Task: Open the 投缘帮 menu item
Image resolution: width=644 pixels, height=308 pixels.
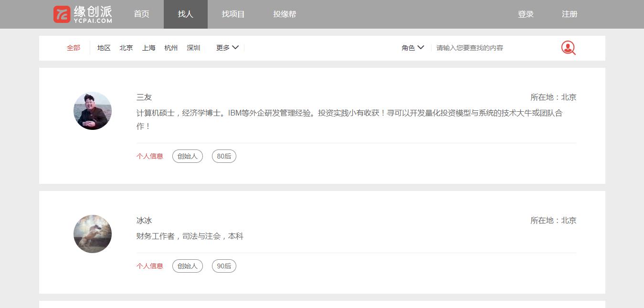Action: click(285, 14)
